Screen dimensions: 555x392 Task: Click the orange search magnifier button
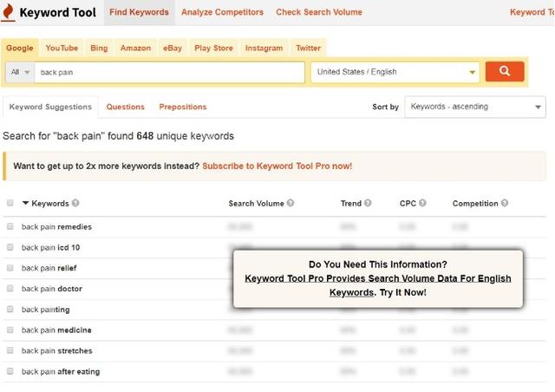coord(505,71)
